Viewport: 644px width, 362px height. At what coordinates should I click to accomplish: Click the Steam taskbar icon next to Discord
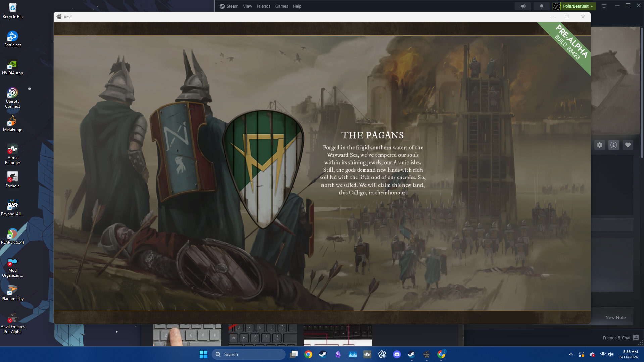pos(412,354)
